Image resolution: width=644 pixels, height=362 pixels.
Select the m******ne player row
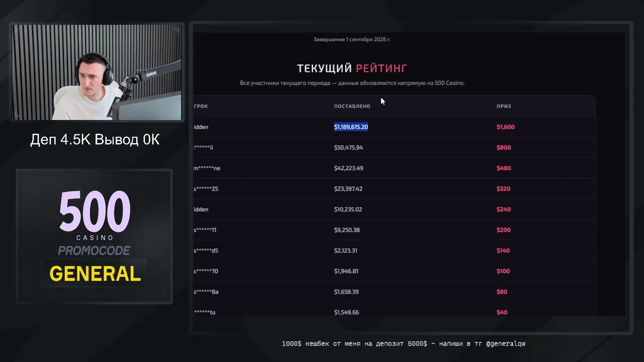(x=394, y=168)
